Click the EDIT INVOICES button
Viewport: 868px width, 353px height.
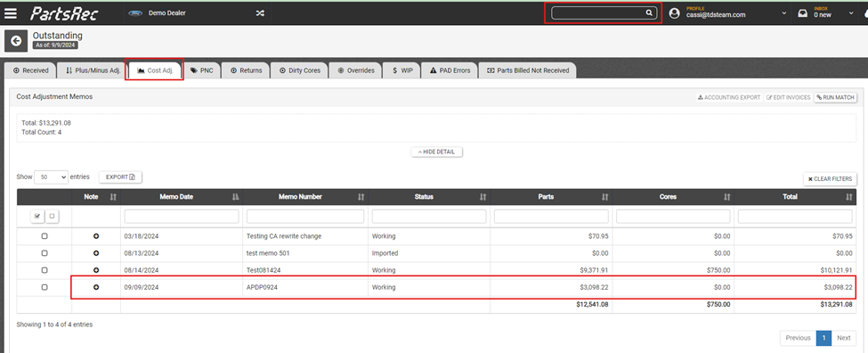click(x=789, y=97)
